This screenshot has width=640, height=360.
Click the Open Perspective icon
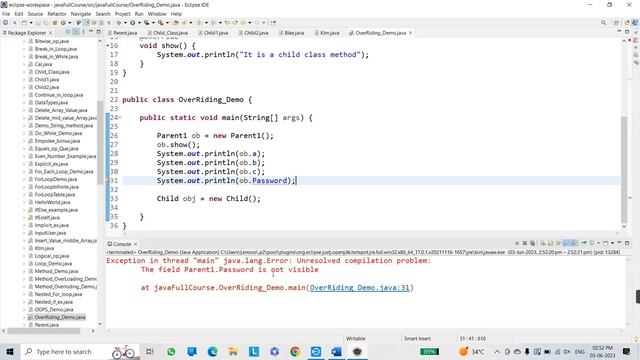[616, 23]
